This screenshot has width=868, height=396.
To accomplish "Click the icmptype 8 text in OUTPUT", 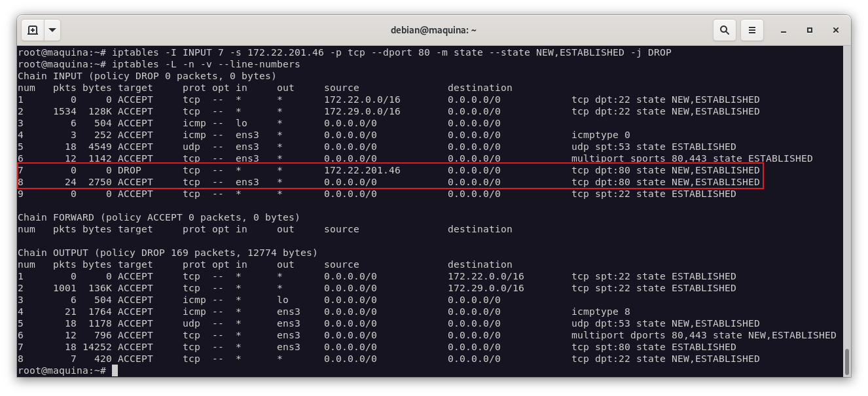I will (600, 312).
